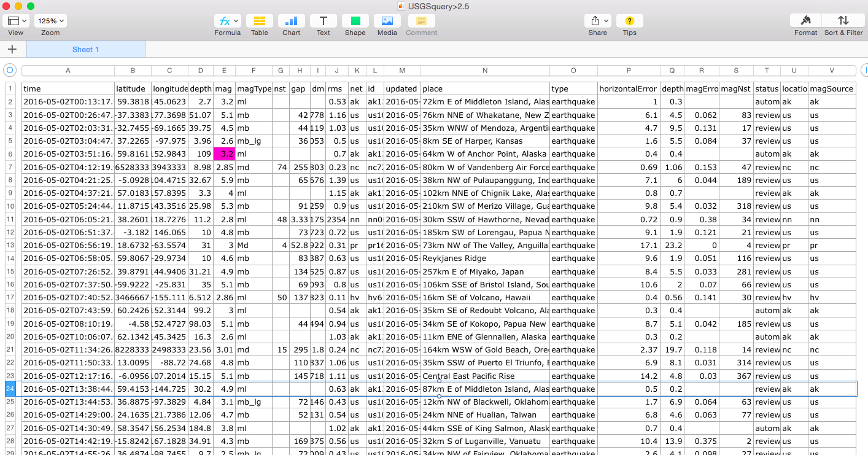Select magNst value 318

coord(736,206)
